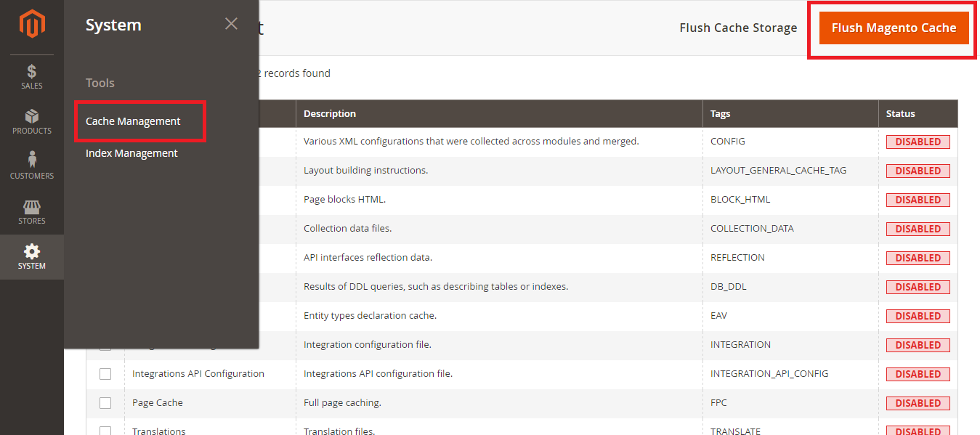Open Cache Management in Tools menu
The image size is (980, 435).
tap(133, 121)
